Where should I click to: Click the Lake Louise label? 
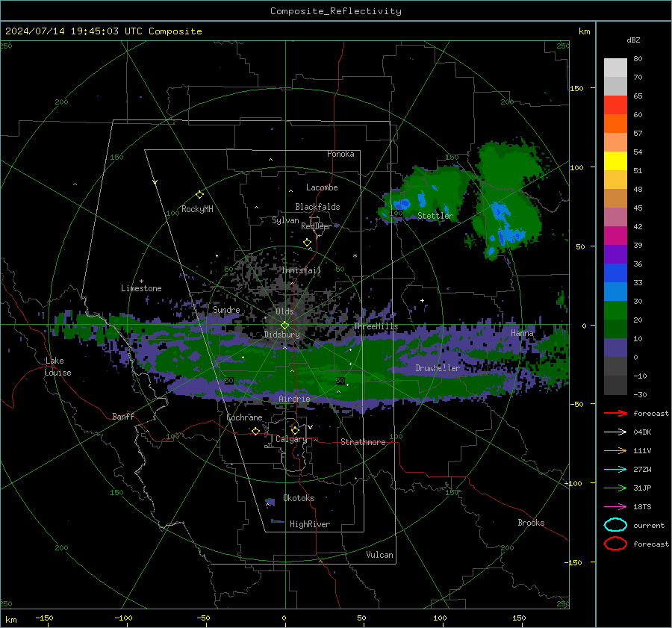[x=57, y=367]
